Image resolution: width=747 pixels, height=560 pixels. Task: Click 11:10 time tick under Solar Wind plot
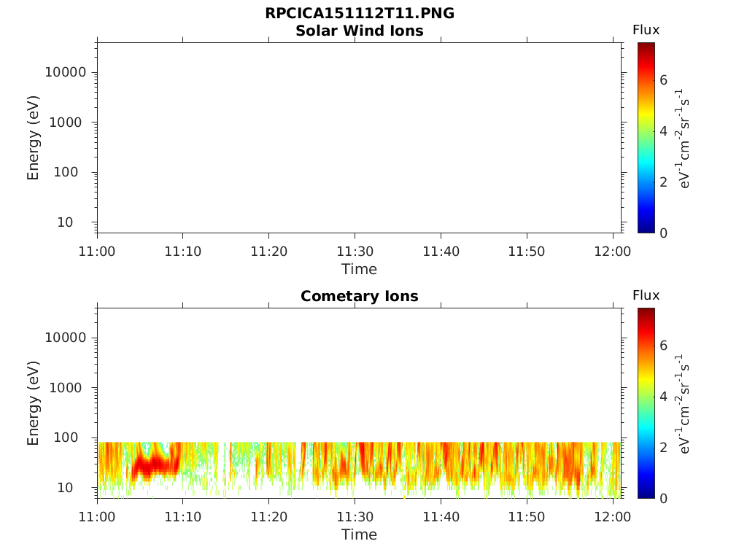click(183, 252)
